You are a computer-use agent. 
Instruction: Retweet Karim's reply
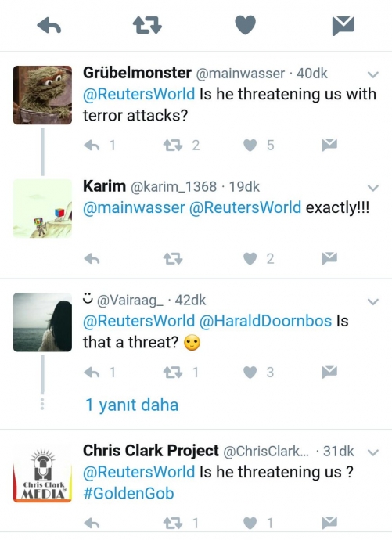(x=173, y=258)
